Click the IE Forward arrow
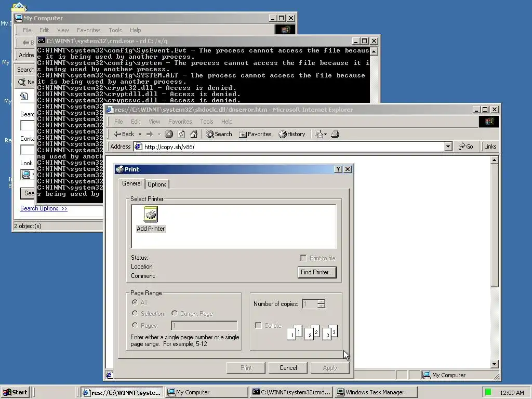532x399 pixels. click(150, 135)
